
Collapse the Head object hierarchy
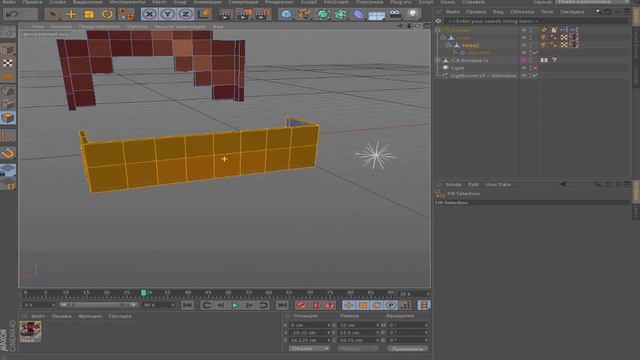tap(443, 38)
